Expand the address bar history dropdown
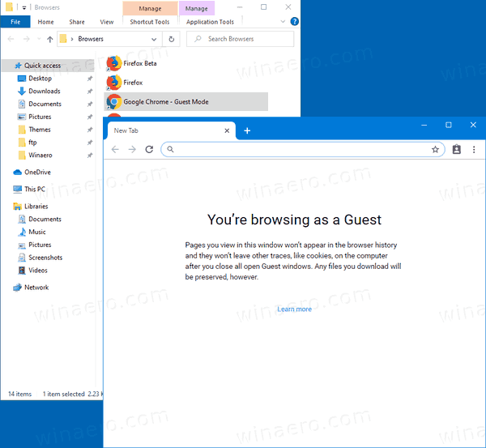This screenshot has width=486, height=448. tap(154, 39)
